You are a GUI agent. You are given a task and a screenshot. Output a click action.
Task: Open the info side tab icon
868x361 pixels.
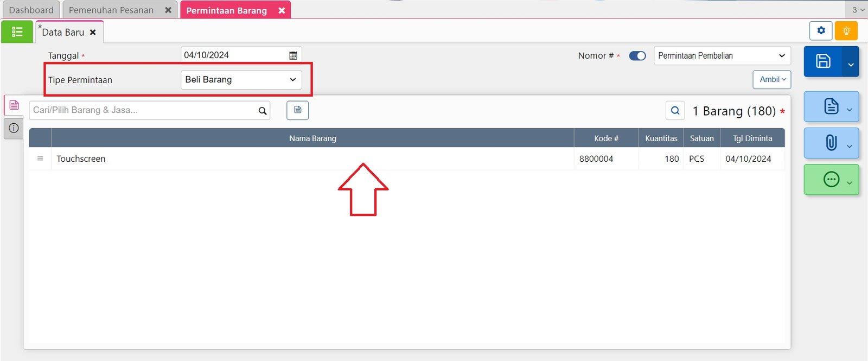(x=14, y=128)
